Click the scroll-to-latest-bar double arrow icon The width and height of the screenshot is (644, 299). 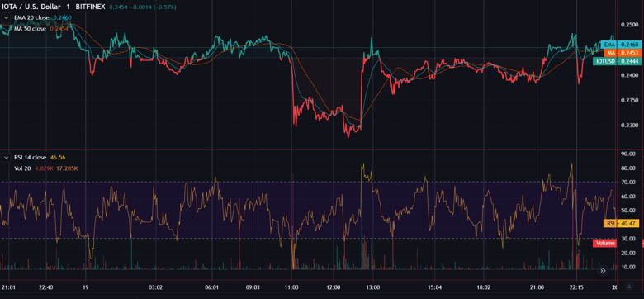603,271
